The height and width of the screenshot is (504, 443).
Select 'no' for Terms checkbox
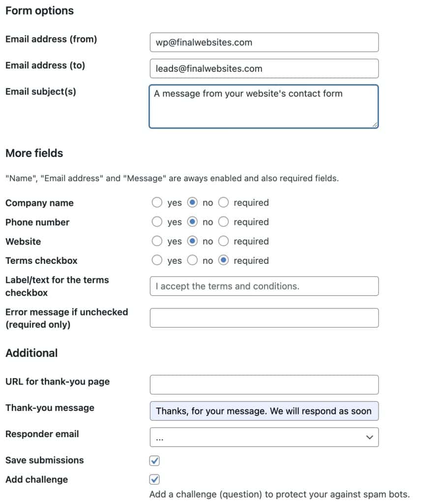[x=193, y=260]
